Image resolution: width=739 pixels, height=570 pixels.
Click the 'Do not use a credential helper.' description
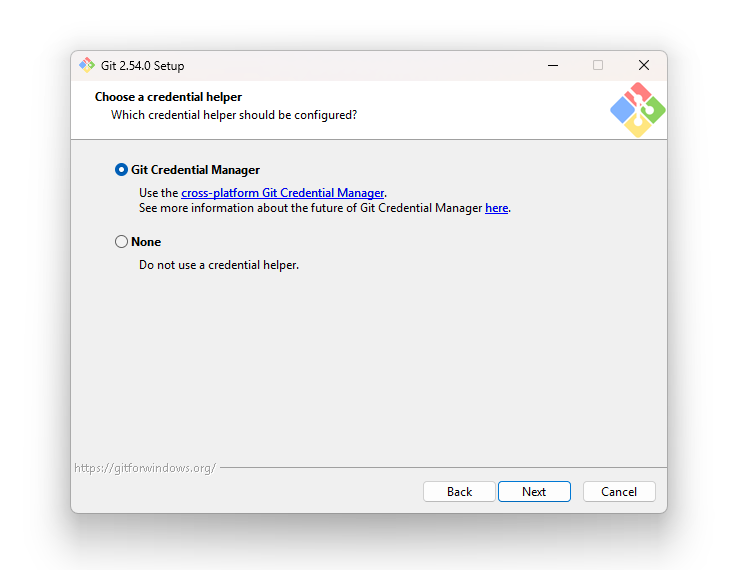(219, 265)
